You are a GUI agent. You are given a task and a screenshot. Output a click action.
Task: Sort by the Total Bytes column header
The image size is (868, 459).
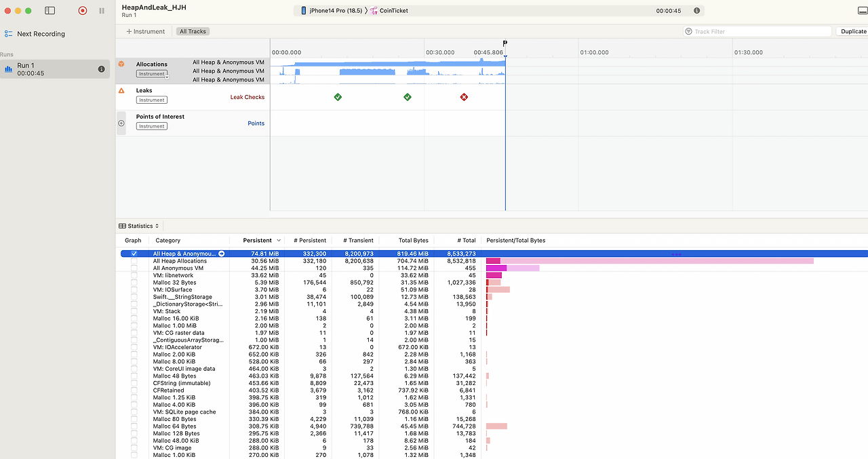(x=413, y=240)
